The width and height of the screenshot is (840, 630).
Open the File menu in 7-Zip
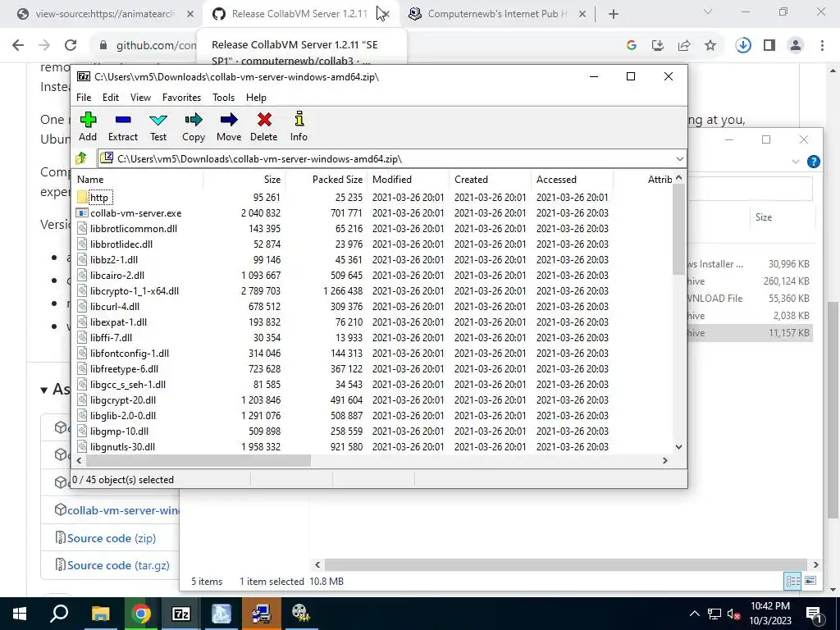click(84, 98)
